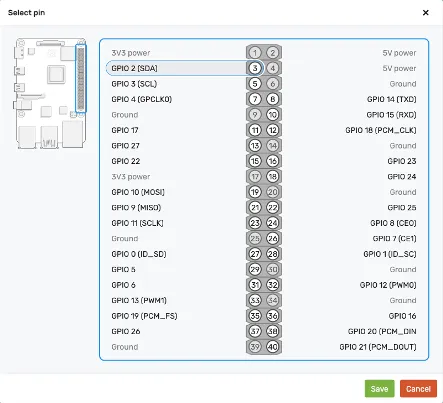
Task: Select the GPIO 0 (ID_SD) label
Action: click(139, 254)
